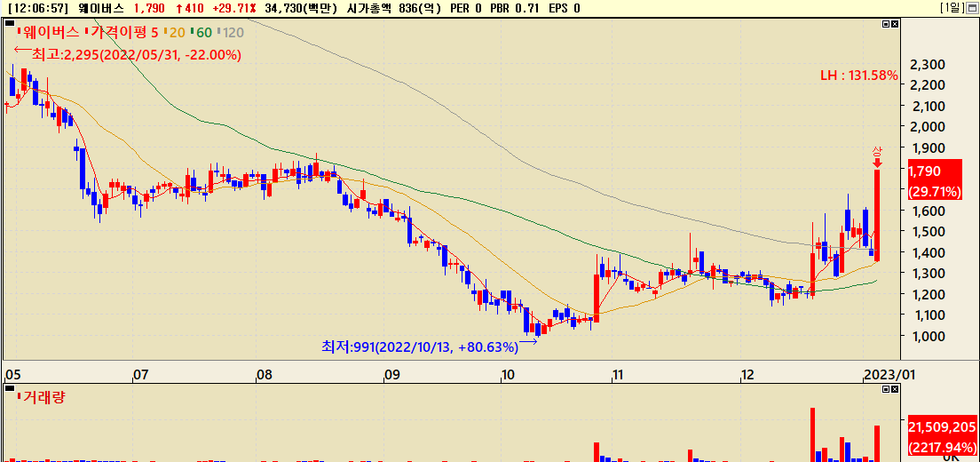980x462 pixels.
Task: Close the price chart panel
Action: (x=895, y=24)
